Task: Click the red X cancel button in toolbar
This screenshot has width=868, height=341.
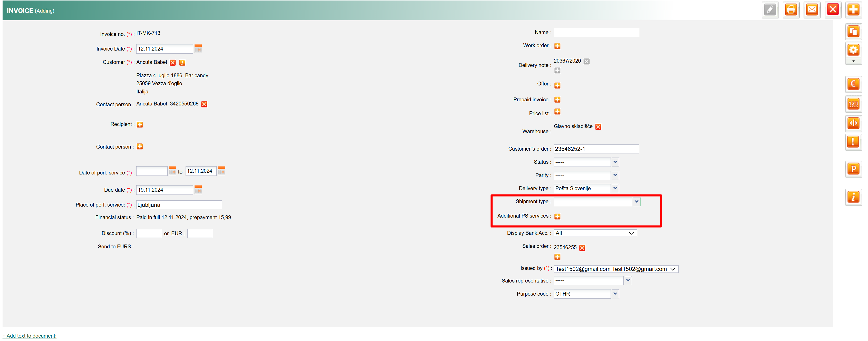Action: point(833,10)
